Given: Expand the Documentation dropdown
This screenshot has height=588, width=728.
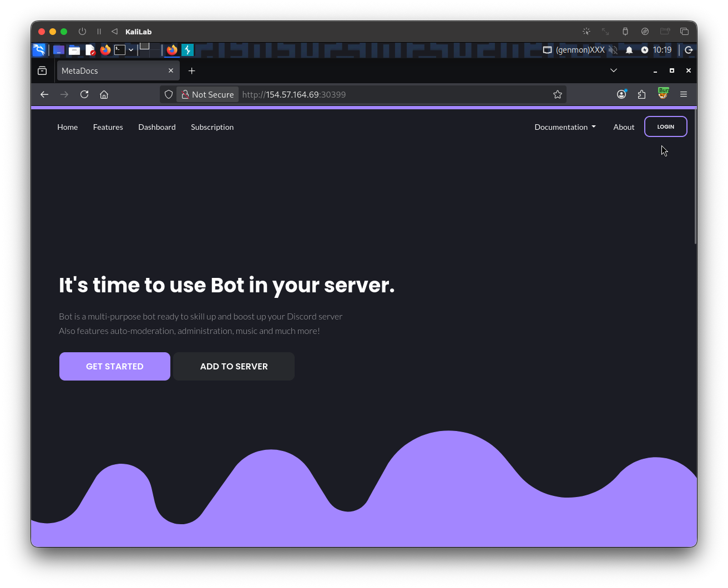Looking at the screenshot, I should (x=565, y=127).
